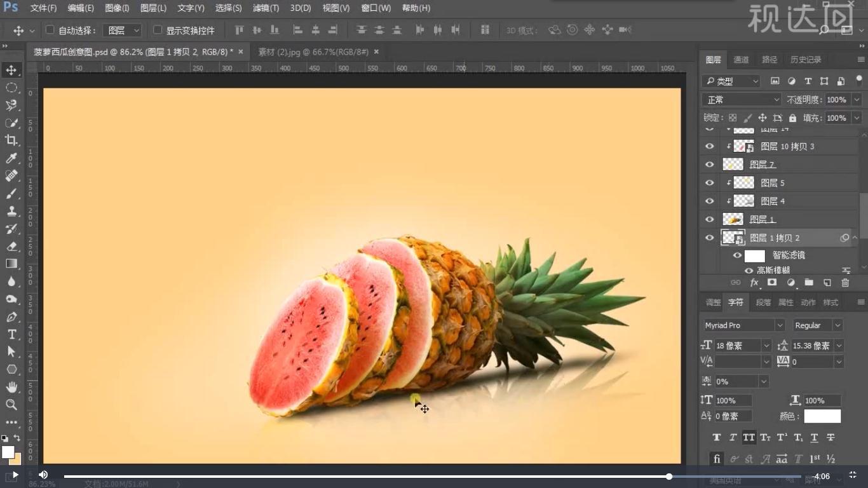Select the Pen tool
The height and width of the screenshot is (488, 868).
pyautogui.click(x=11, y=316)
